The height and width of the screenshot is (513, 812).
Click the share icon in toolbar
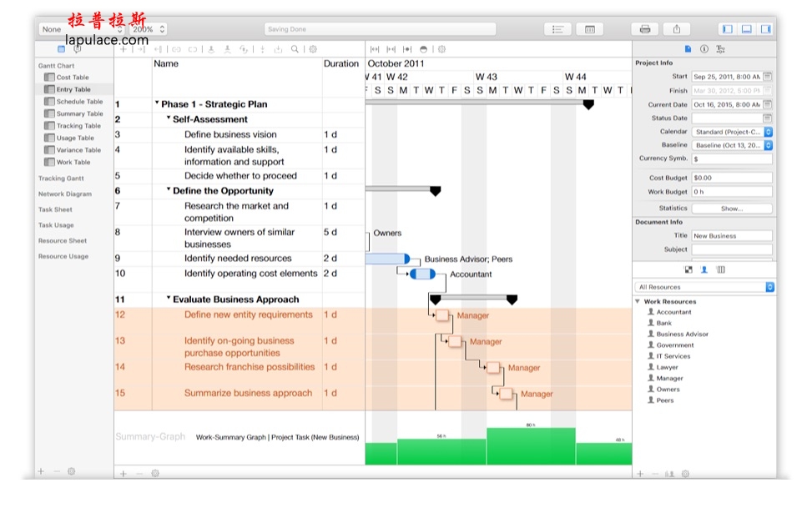point(676,29)
